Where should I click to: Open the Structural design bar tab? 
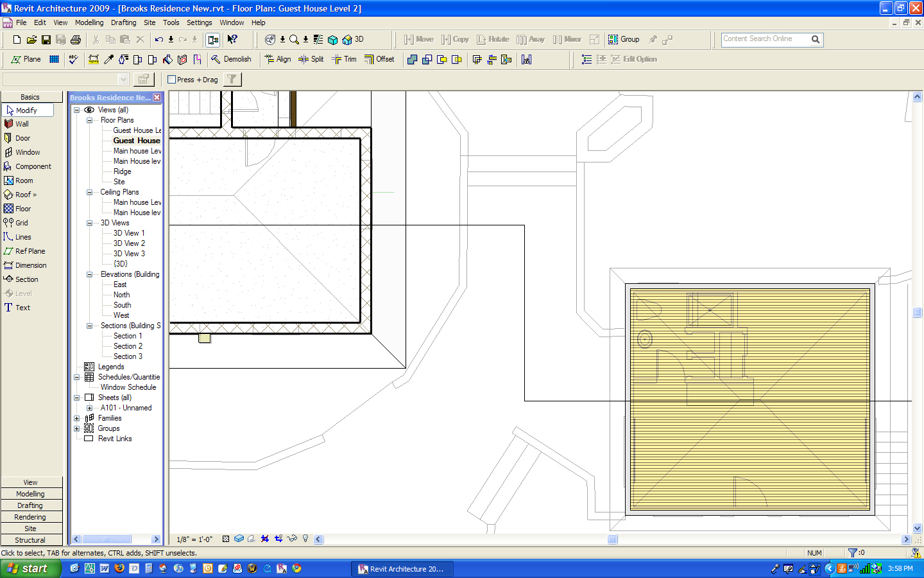(x=31, y=540)
